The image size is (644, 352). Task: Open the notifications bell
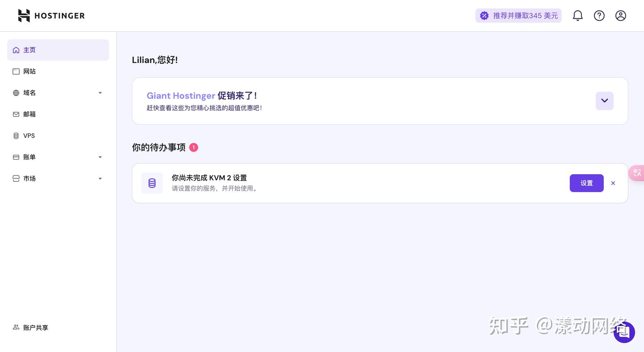(x=578, y=16)
